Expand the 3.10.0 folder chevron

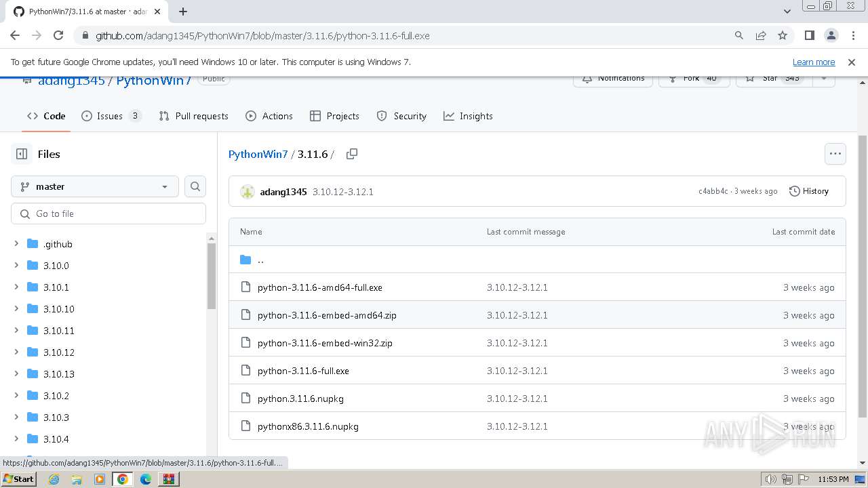click(x=16, y=266)
